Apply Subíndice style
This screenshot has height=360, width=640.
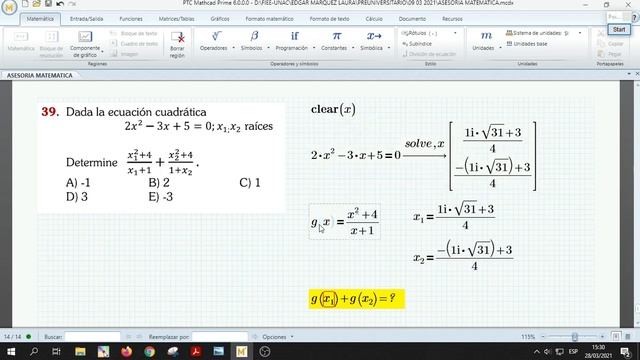(x=417, y=44)
